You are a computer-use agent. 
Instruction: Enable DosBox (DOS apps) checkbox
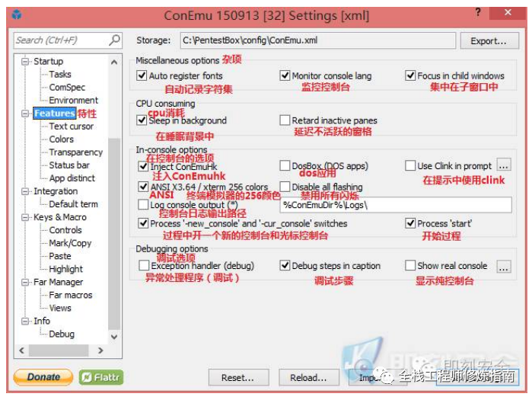(x=285, y=165)
